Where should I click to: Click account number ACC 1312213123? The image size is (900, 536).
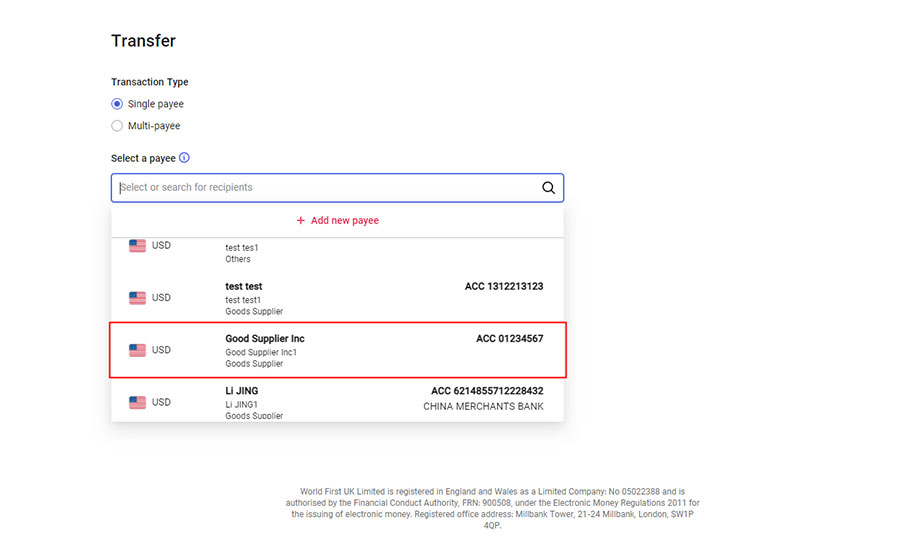tap(504, 287)
